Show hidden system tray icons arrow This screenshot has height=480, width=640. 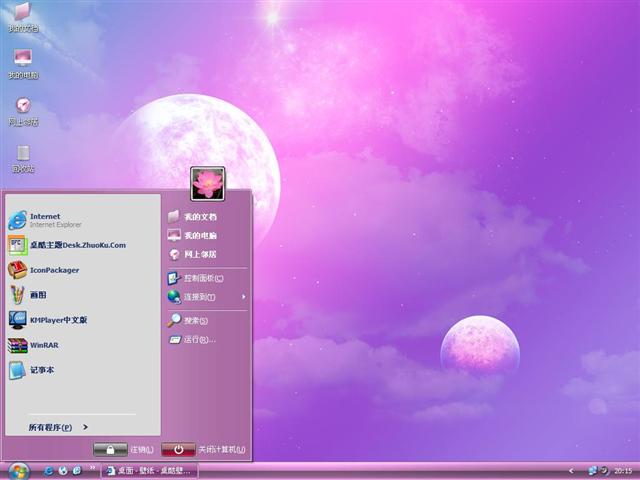570,470
